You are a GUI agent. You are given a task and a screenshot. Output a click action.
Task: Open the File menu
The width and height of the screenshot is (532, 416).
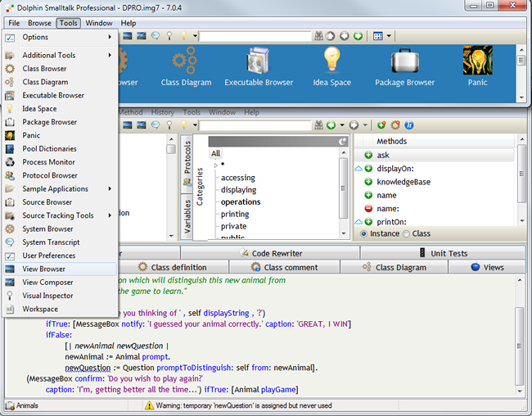click(x=14, y=23)
